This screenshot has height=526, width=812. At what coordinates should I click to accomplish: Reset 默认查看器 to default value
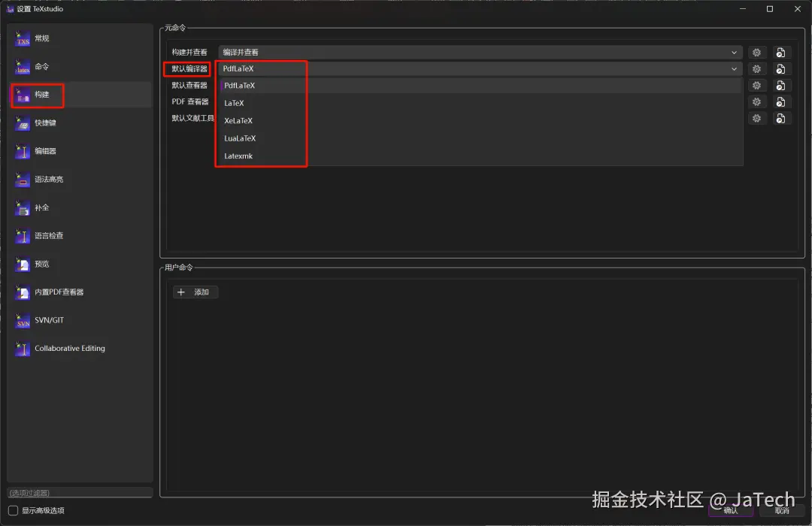coord(780,86)
